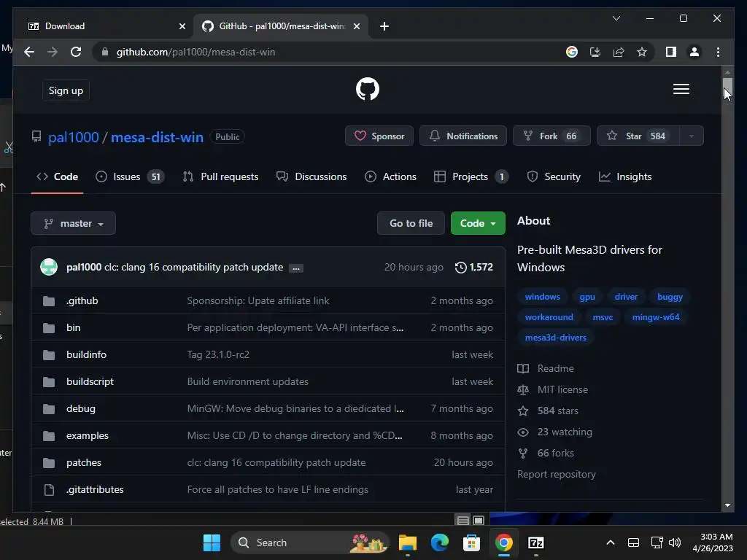Toggle the browser side panel
747x560 pixels.
671,52
